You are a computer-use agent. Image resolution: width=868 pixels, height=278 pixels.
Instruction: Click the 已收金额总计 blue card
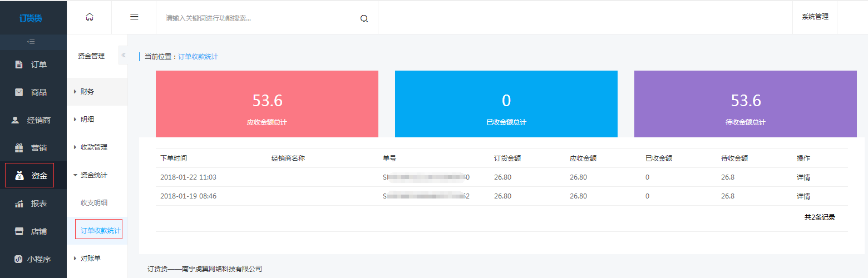(x=506, y=104)
